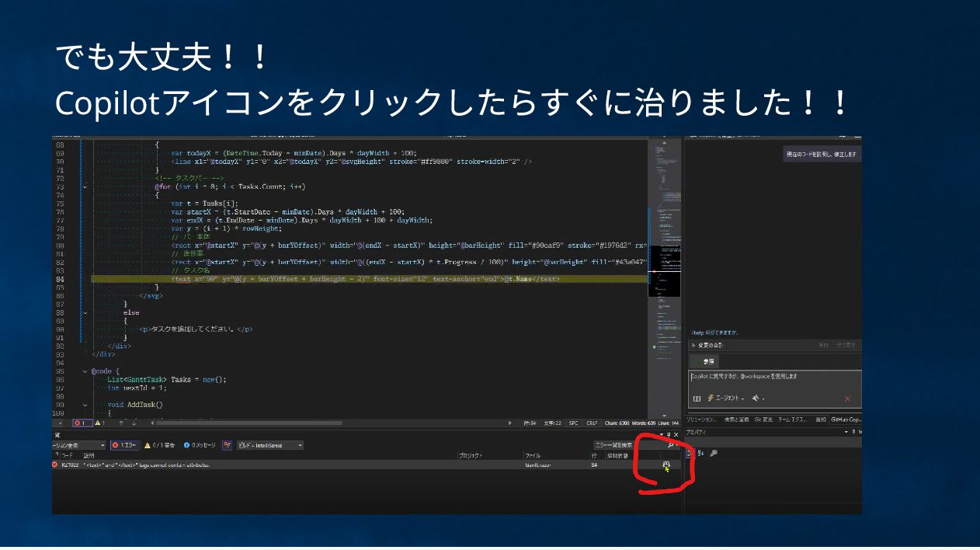Click the red X in the Copilot chat
The height and width of the screenshot is (550, 980).
click(846, 399)
